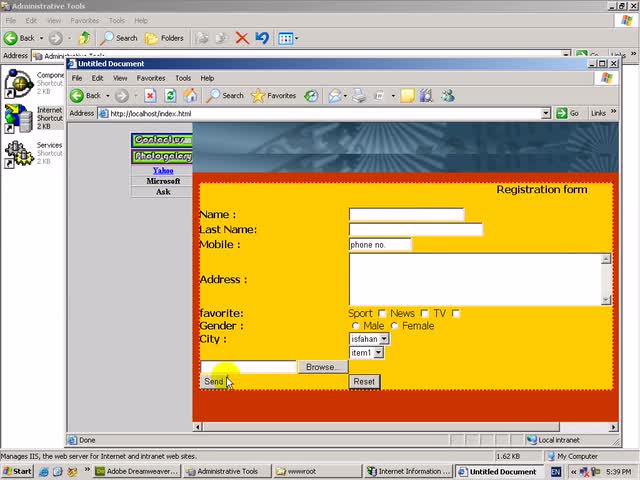The width and height of the screenshot is (640, 480).
Task: Click into the Name text field
Action: (407, 214)
